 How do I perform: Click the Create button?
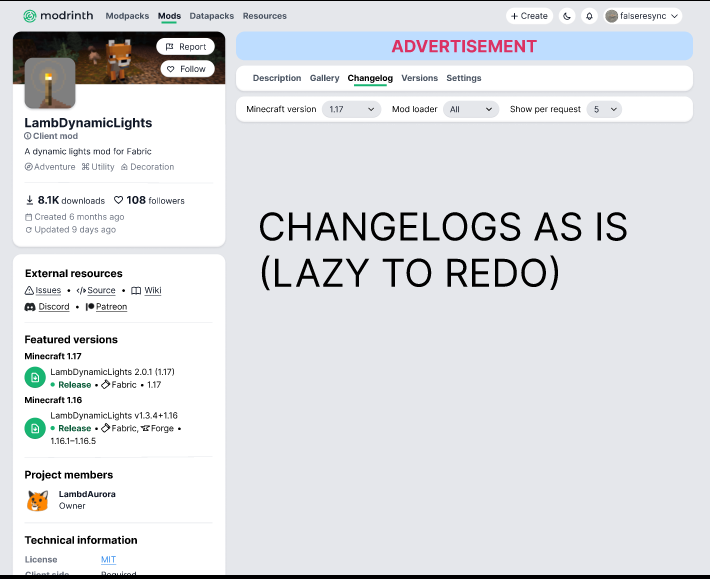(x=529, y=16)
